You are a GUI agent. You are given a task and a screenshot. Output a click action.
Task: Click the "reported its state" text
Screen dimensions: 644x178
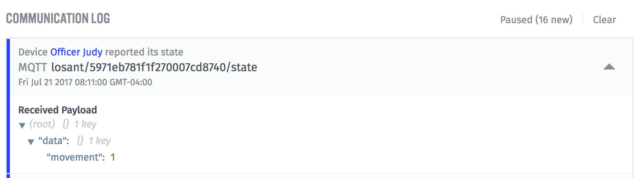(x=144, y=52)
